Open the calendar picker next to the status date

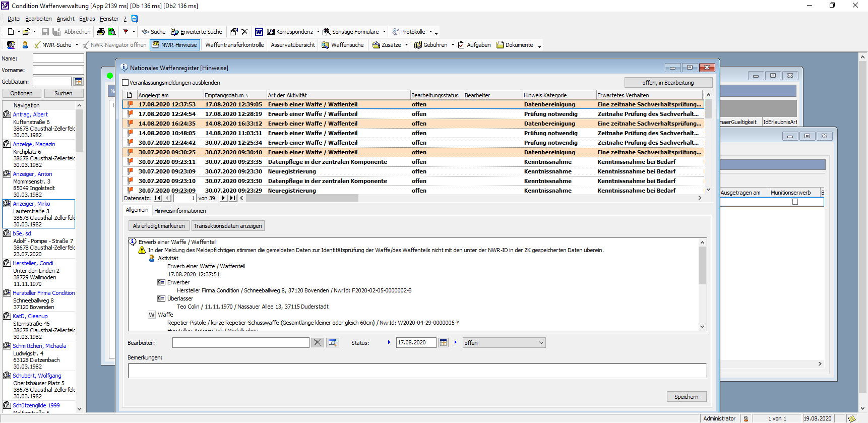click(443, 343)
